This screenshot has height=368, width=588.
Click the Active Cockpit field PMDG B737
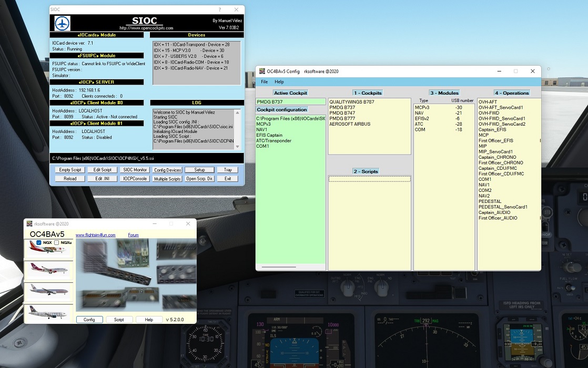point(291,101)
